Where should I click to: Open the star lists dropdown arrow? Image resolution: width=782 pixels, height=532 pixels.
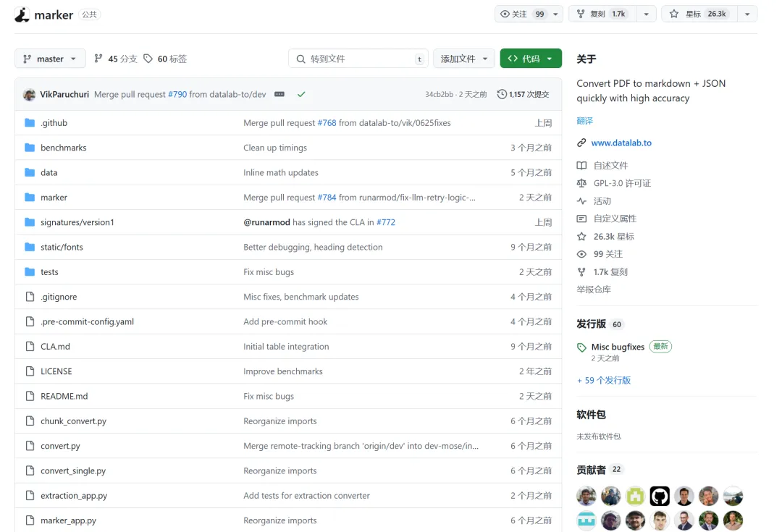click(747, 14)
